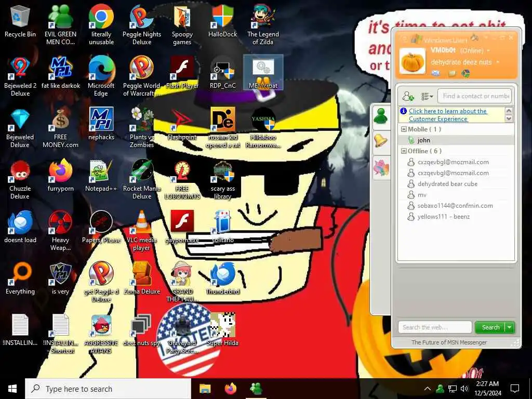
Task: Open the personal message dropdown arrow
Action: [498, 62]
